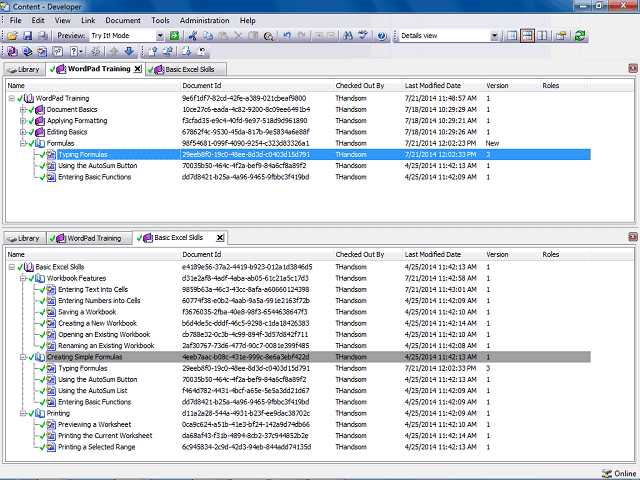
Task: Click the green Refresh arrows icon
Action: [x=580, y=36]
